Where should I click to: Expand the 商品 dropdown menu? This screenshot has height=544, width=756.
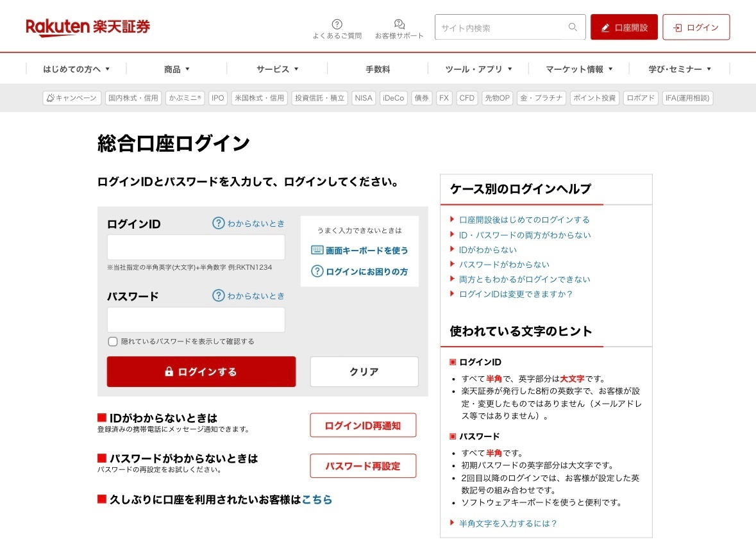[x=176, y=69]
